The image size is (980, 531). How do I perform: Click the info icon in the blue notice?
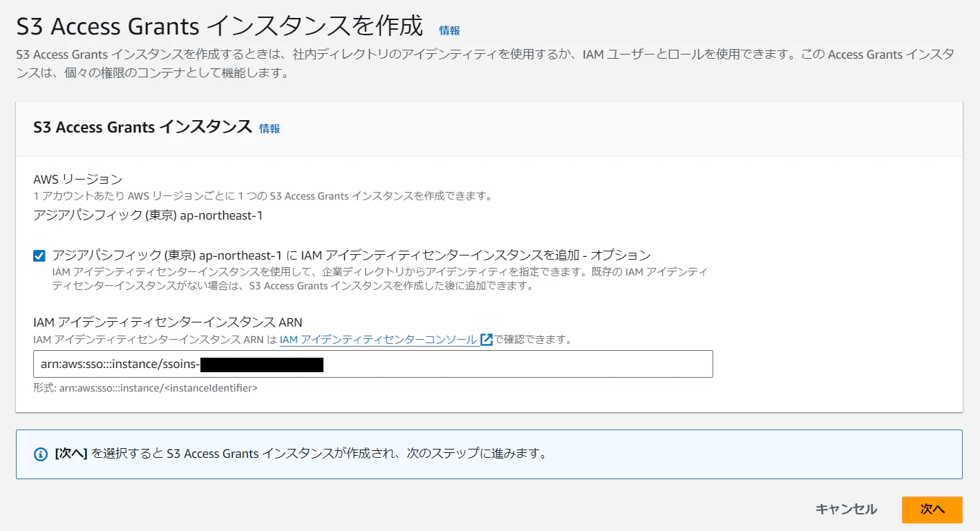[40, 454]
